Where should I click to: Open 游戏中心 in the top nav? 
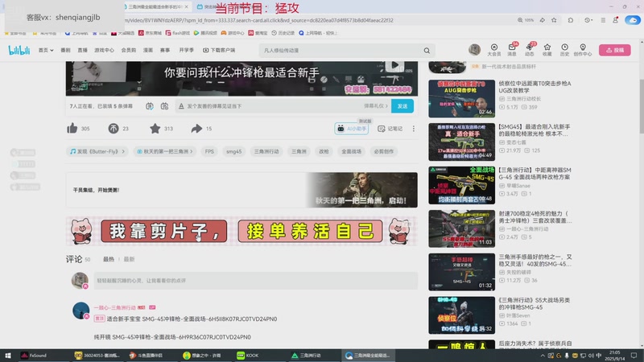click(105, 50)
